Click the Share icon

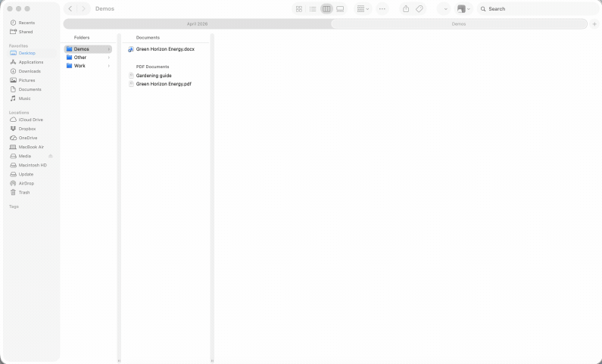(x=406, y=9)
